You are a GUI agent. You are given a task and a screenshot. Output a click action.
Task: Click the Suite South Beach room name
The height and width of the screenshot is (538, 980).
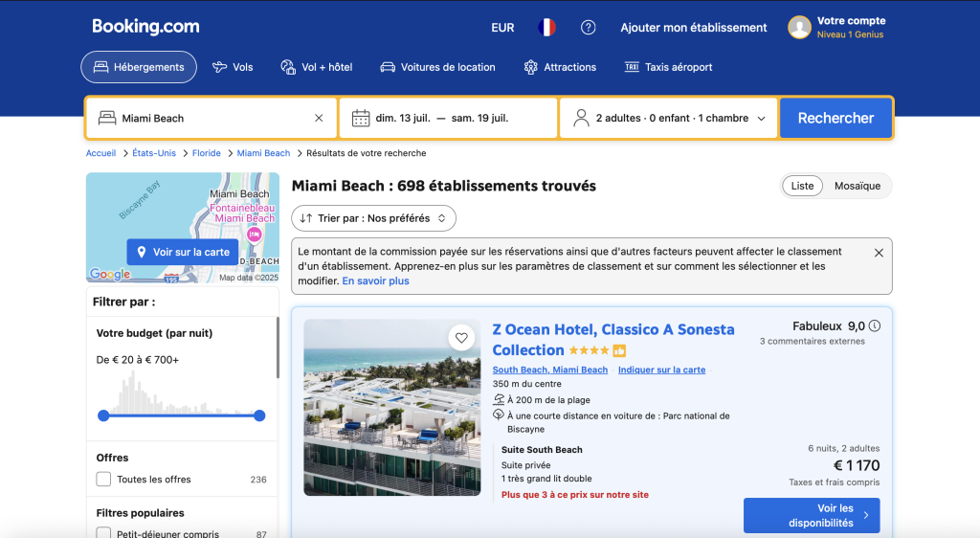(x=542, y=449)
